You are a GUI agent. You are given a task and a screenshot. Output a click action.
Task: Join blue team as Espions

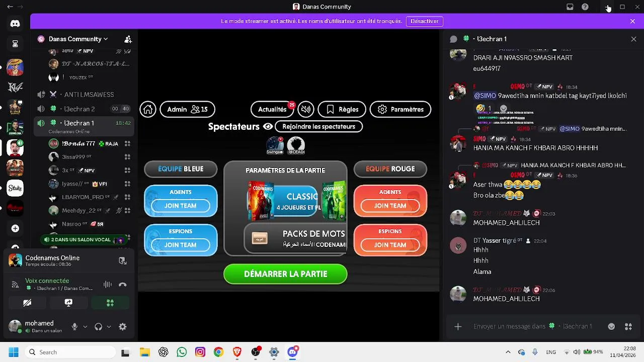click(x=181, y=245)
